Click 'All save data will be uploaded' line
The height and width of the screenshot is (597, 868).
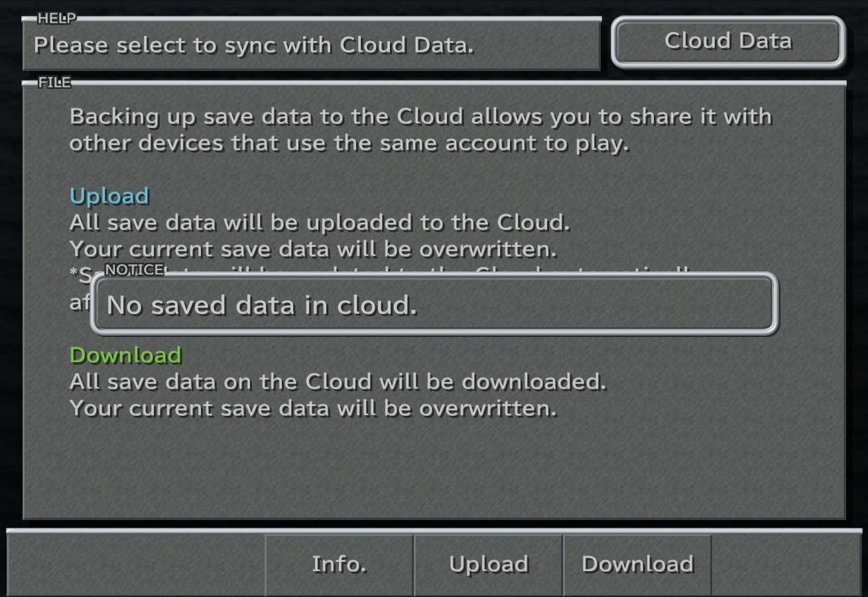[320, 222]
